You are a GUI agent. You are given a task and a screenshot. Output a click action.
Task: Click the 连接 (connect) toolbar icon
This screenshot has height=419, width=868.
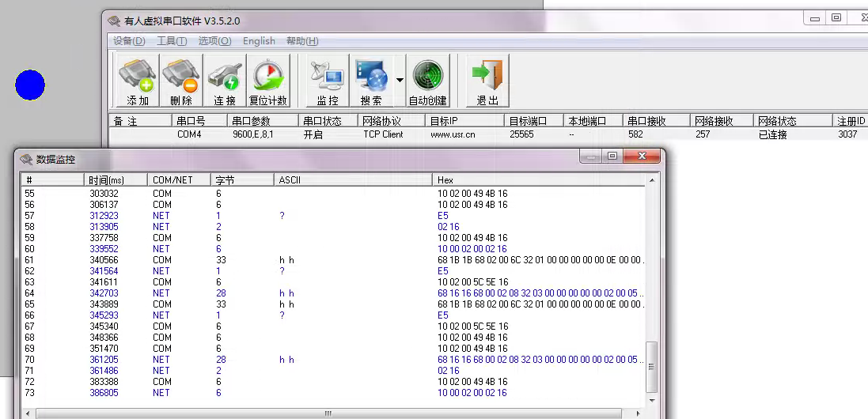[225, 81]
